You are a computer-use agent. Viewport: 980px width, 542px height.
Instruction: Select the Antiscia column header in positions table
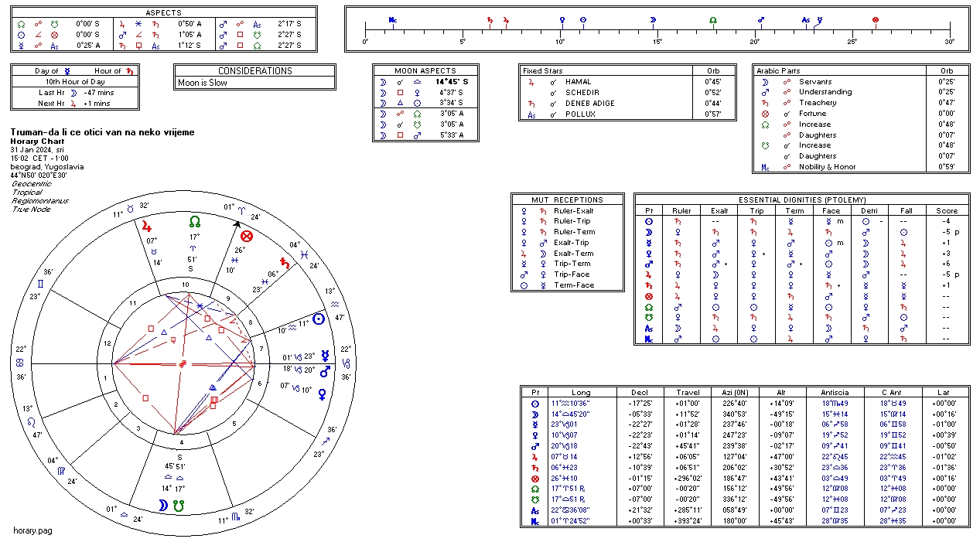click(x=835, y=392)
